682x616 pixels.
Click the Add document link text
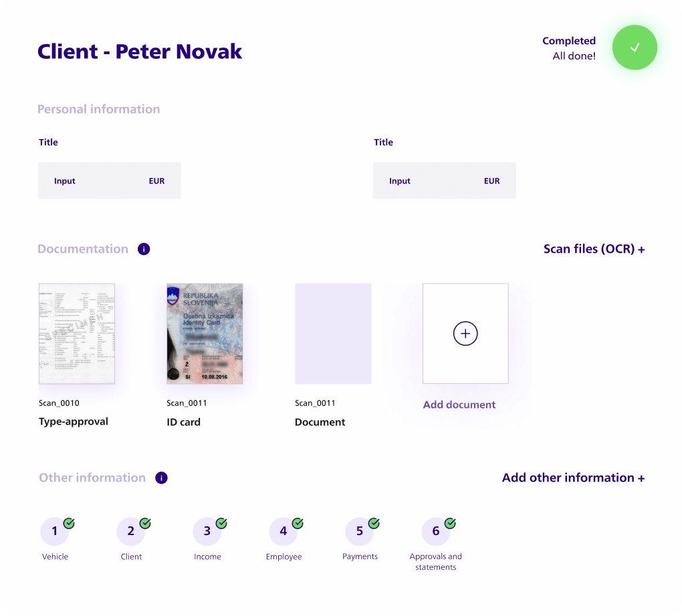[459, 405]
